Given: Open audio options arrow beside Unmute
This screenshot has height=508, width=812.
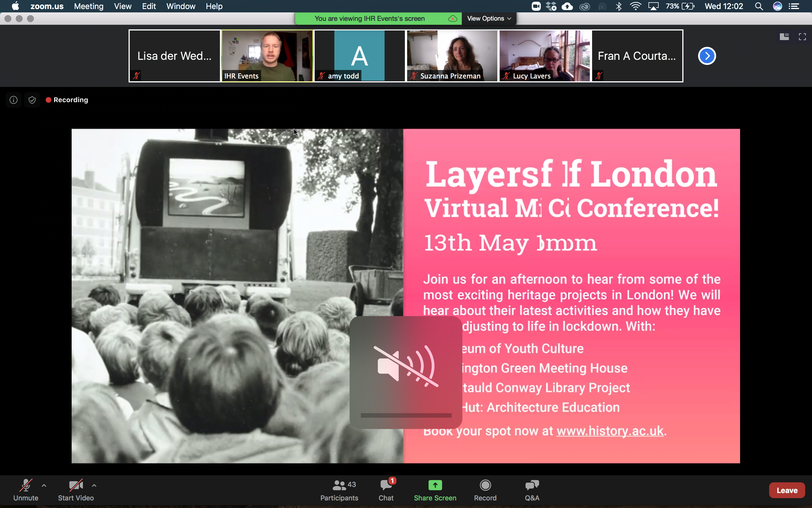Looking at the screenshot, I should pos(44,485).
